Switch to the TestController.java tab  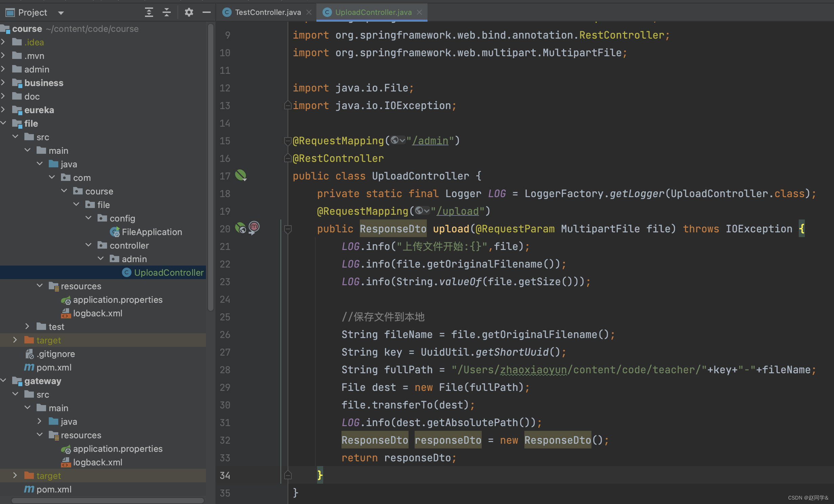click(x=267, y=12)
